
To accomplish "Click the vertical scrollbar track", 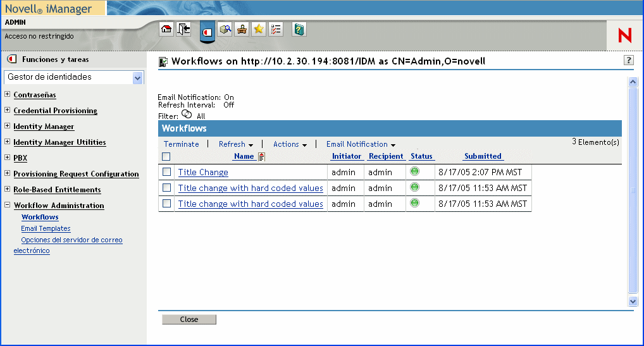I will pos(633,191).
